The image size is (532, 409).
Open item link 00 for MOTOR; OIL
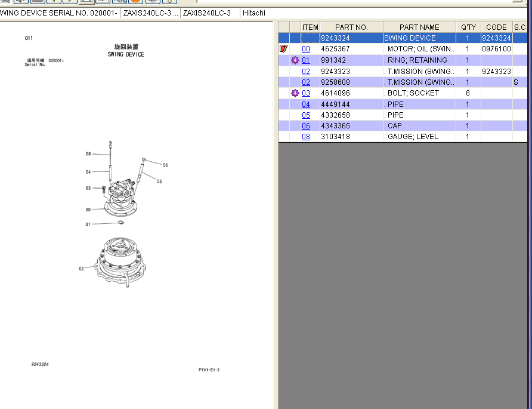tap(306, 49)
